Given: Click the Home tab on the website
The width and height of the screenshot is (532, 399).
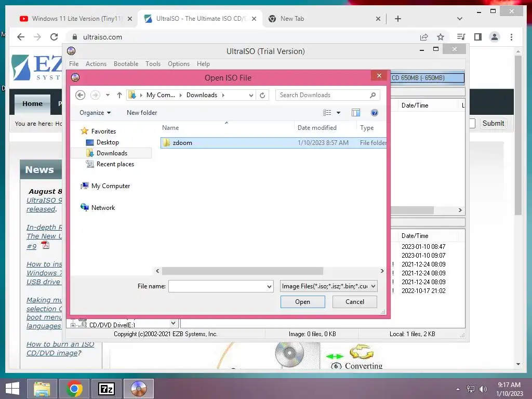Looking at the screenshot, I should click(33, 104).
